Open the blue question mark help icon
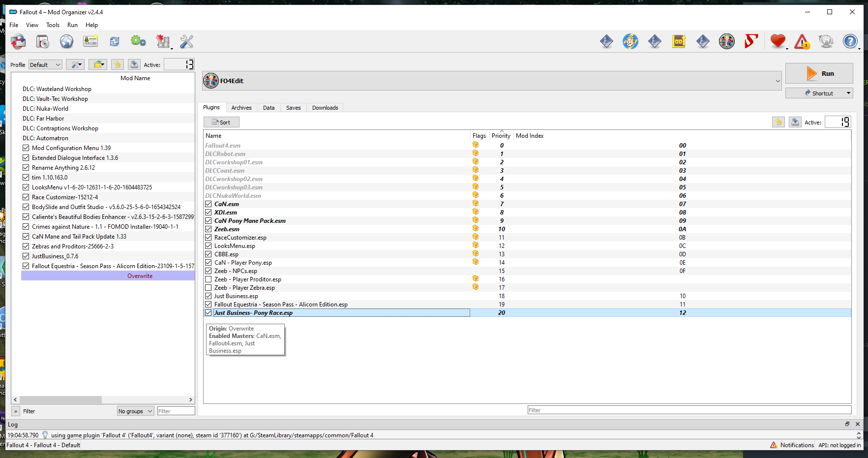This screenshot has height=458, width=868. 850,42
